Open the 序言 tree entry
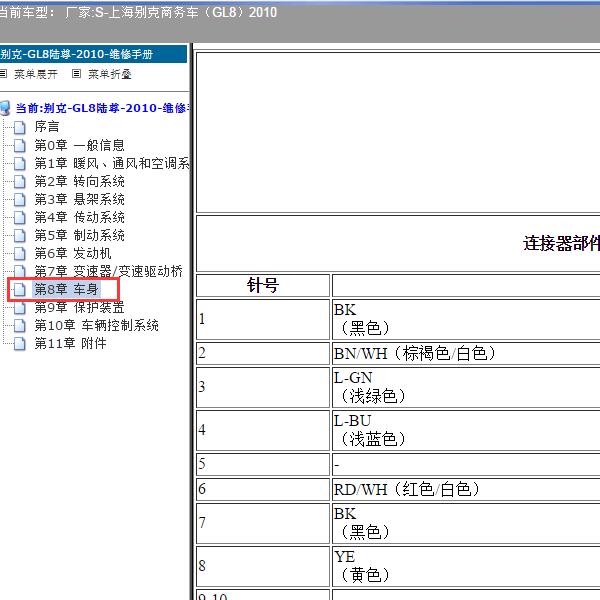Screen dimensions: 600x600 pos(47,127)
